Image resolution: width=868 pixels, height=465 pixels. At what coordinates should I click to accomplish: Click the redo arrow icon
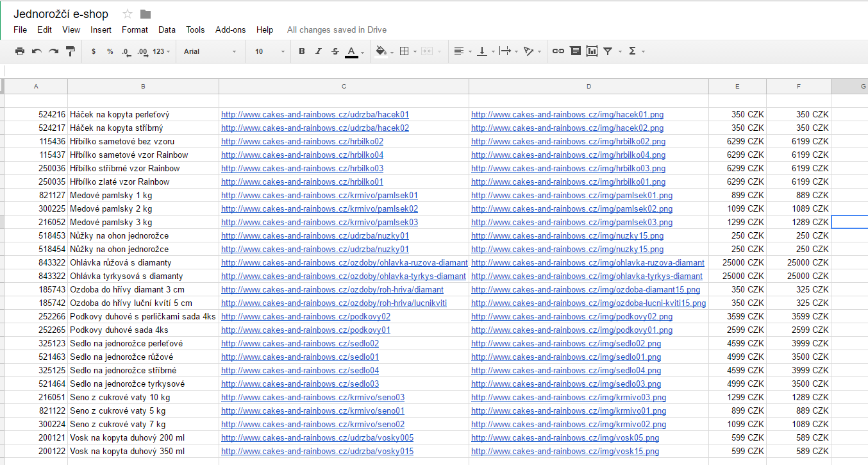click(x=54, y=51)
